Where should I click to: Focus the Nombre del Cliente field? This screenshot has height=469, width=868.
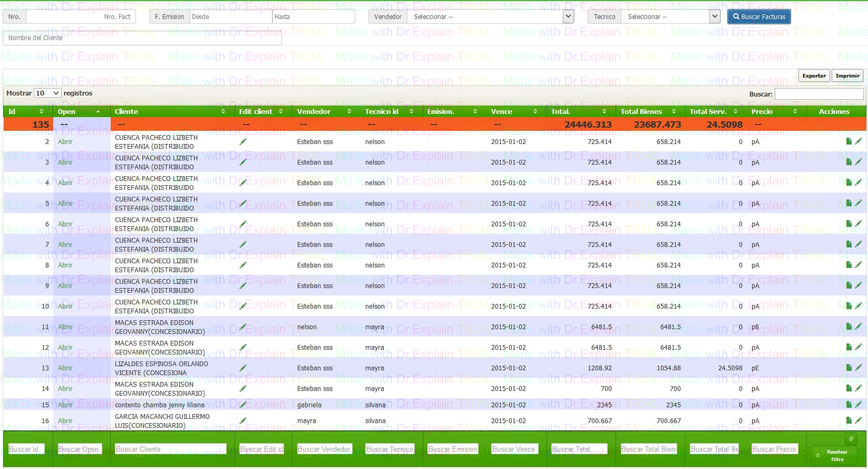[x=142, y=38]
